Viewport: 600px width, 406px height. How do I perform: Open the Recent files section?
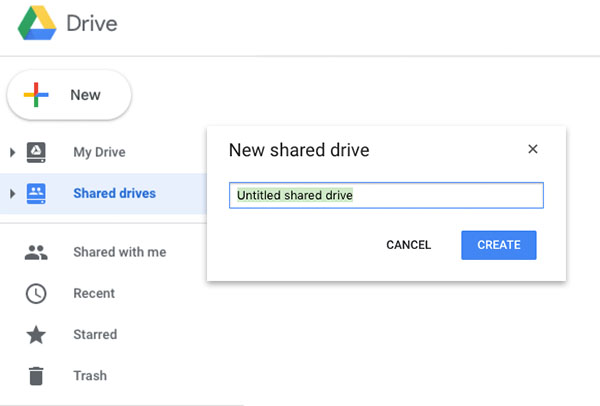(94, 293)
